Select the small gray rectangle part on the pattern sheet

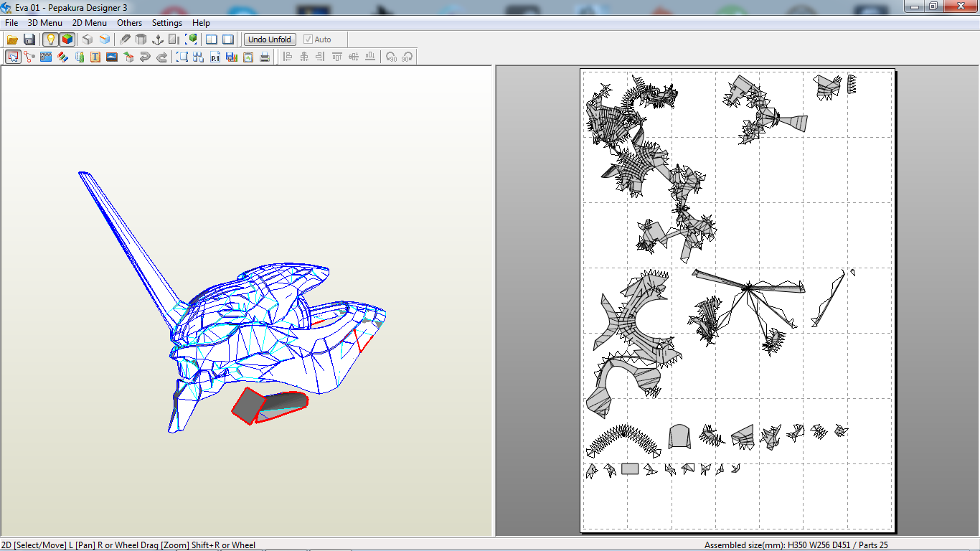(x=630, y=469)
